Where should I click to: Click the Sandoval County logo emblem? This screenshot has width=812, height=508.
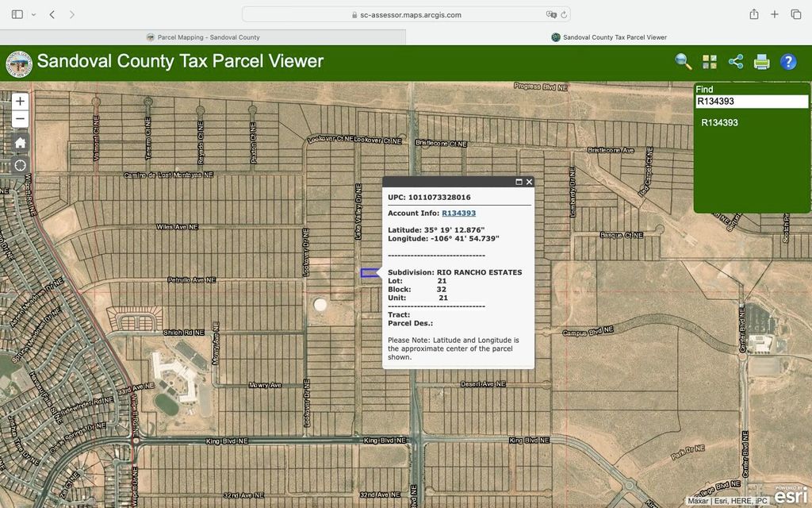(17, 63)
